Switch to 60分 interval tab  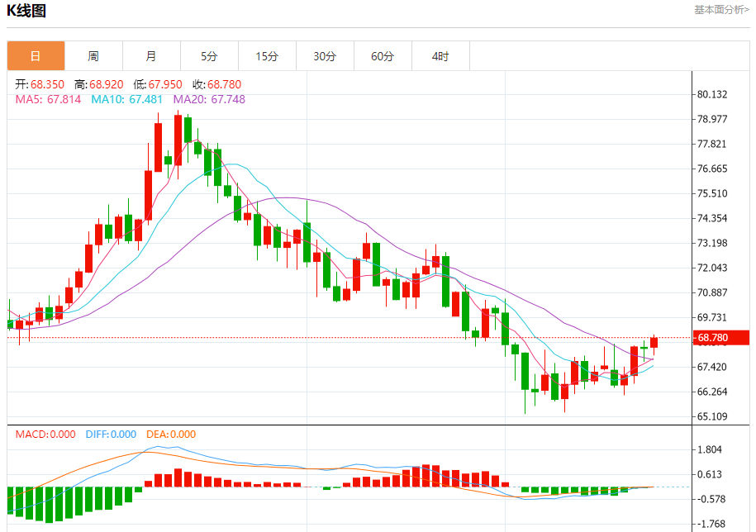tap(383, 56)
